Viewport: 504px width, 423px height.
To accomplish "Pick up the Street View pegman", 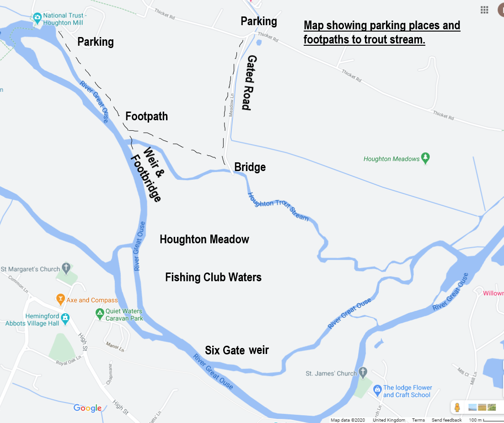I will tap(457, 407).
